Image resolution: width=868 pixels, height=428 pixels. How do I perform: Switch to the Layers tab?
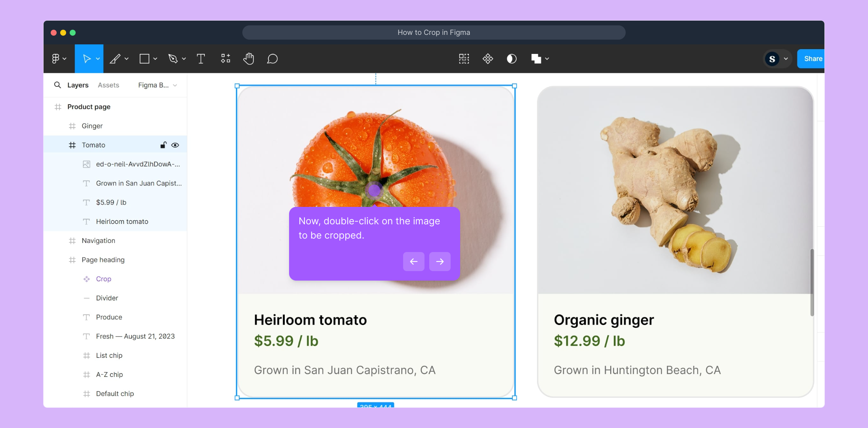(78, 85)
